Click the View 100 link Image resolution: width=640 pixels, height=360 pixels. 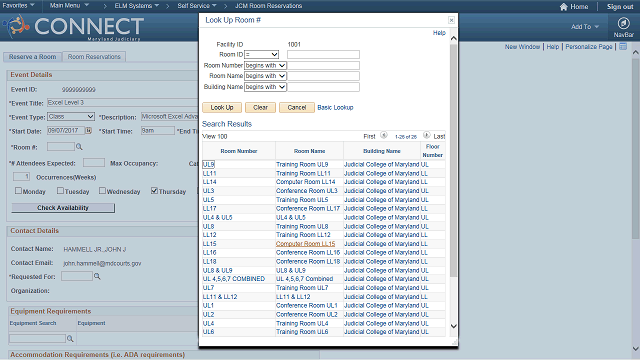215,136
